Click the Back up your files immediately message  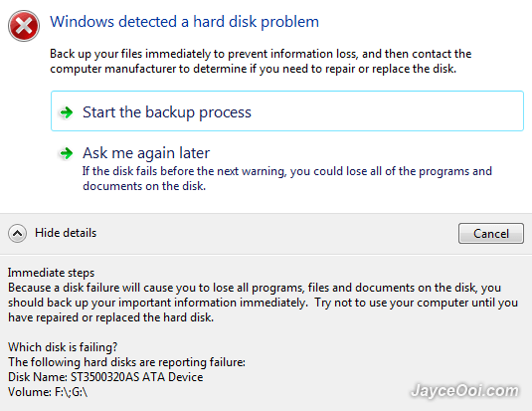[x=261, y=61]
